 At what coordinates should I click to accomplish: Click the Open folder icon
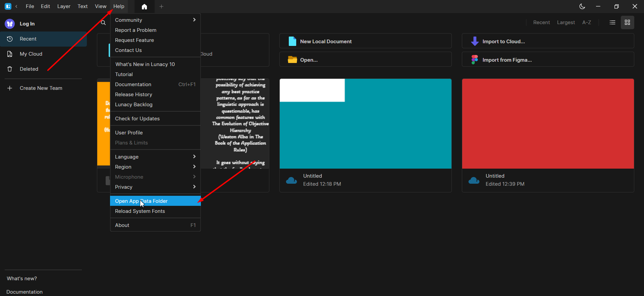292,60
